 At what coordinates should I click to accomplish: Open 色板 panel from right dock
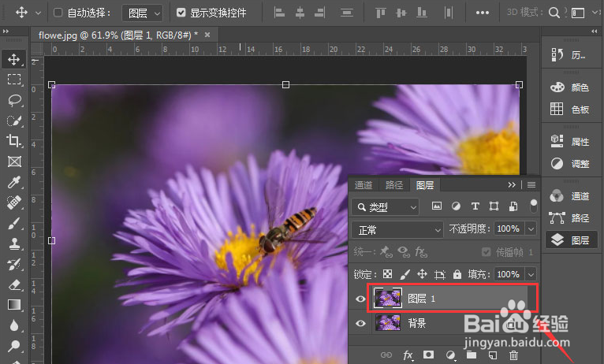[570, 110]
